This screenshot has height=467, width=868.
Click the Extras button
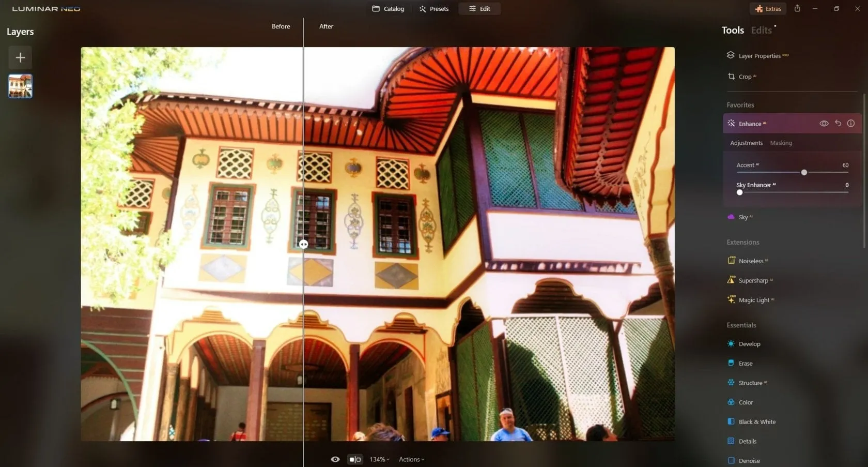pyautogui.click(x=768, y=9)
